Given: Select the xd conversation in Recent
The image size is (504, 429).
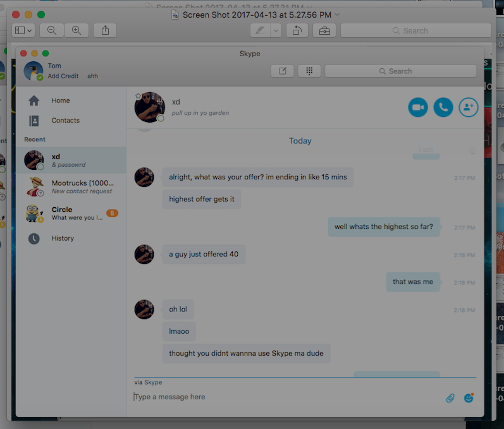Looking at the screenshot, I should [x=71, y=160].
